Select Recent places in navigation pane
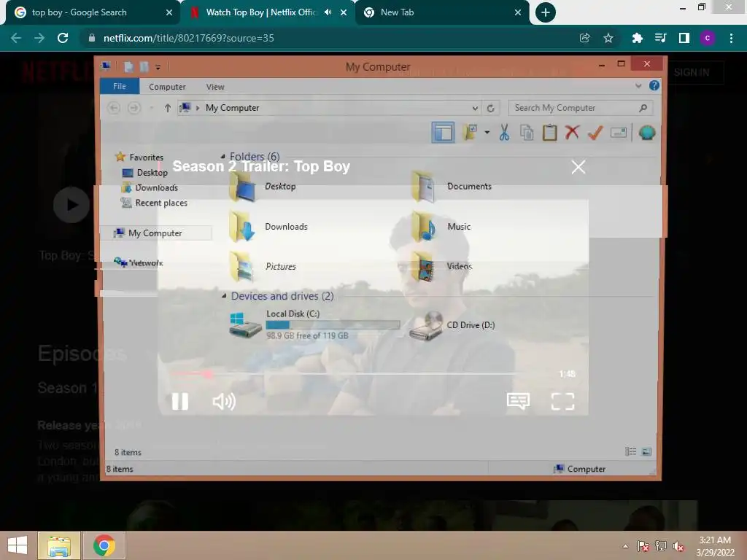747x560 pixels. coord(155,203)
